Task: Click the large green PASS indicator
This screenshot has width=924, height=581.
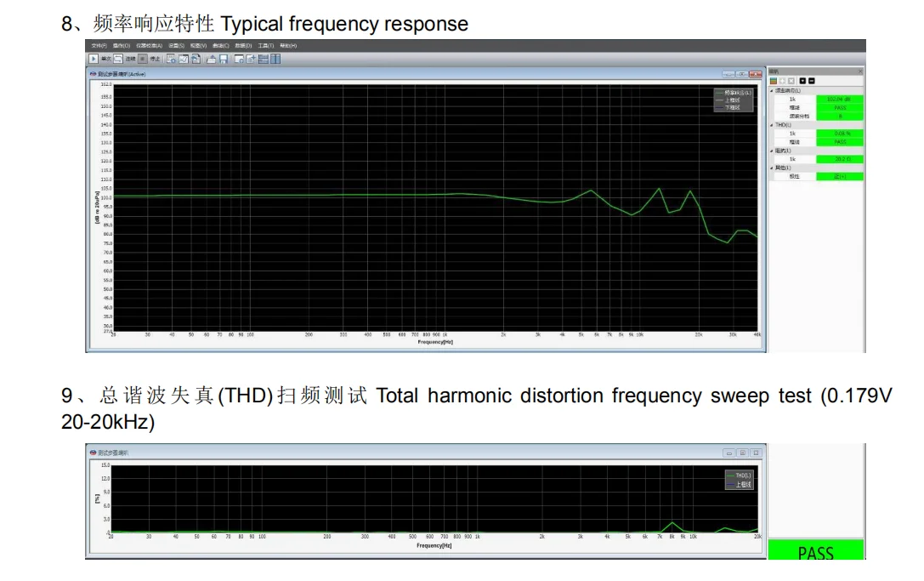Action: 816,550
